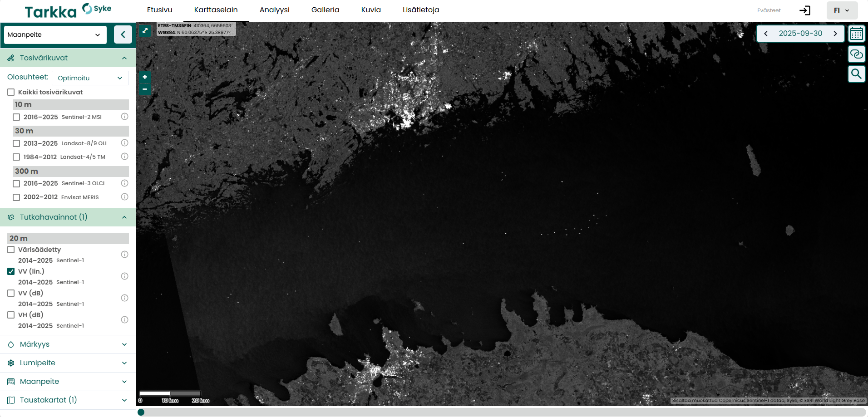Toggle fullscreen map view
868x417 pixels.
click(145, 31)
